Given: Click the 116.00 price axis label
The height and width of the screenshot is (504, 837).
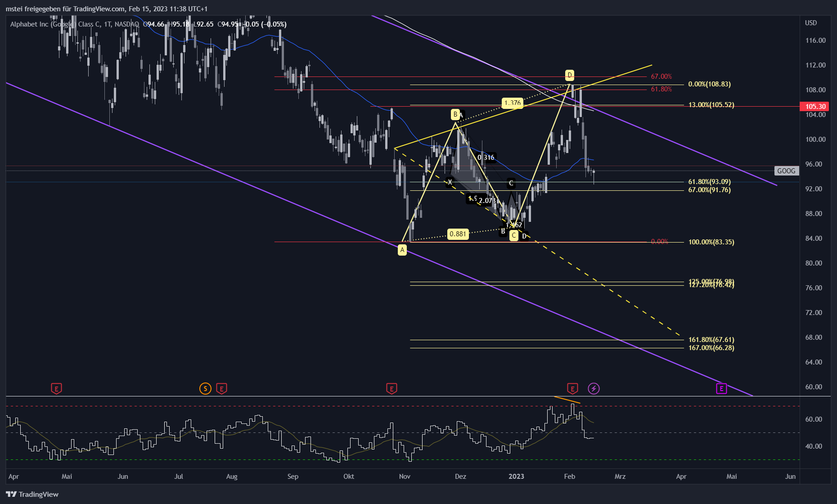Looking at the screenshot, I should [815, 40].
